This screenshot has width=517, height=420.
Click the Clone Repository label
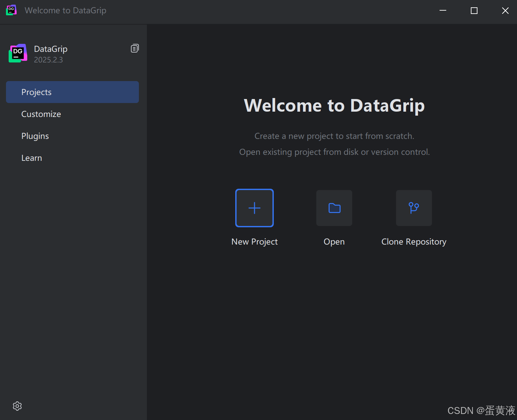pos(414,242)
